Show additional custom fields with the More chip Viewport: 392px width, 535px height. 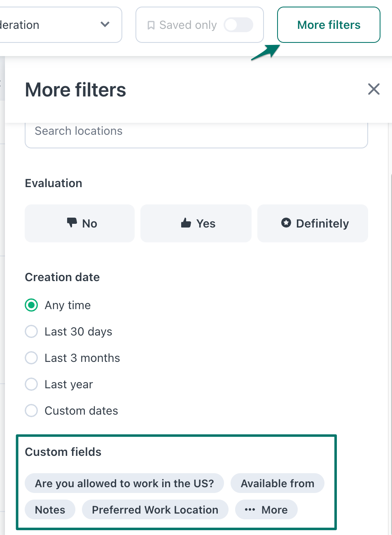click(266, 509)
